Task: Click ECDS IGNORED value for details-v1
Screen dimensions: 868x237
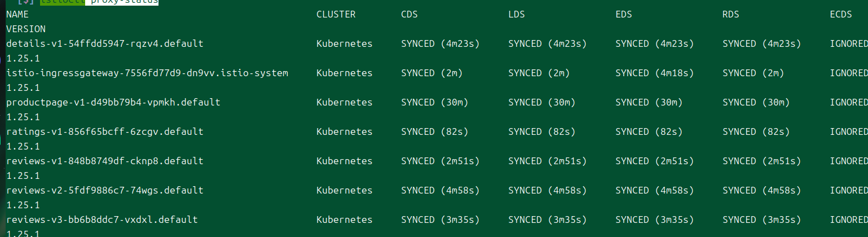Action: (x=849, y=43)
